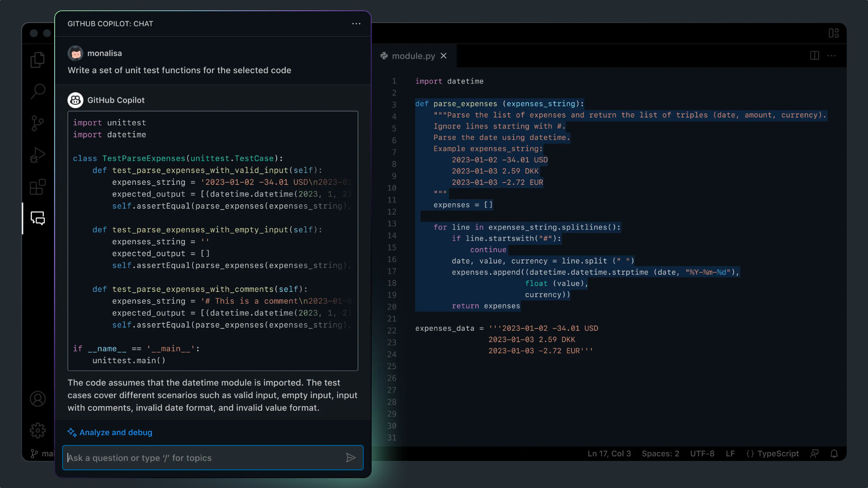Click 'float (value),' on line 18
The image size is (868, 488).
557,284
